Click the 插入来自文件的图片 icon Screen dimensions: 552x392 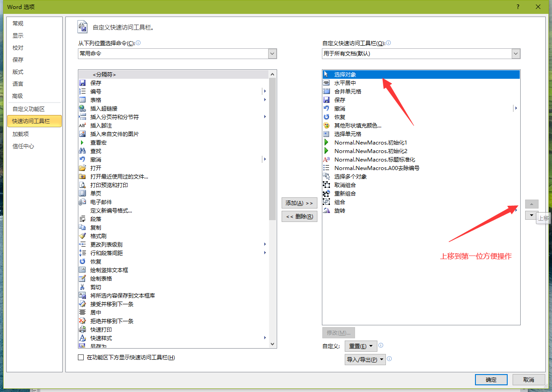(x=82, y=134)
